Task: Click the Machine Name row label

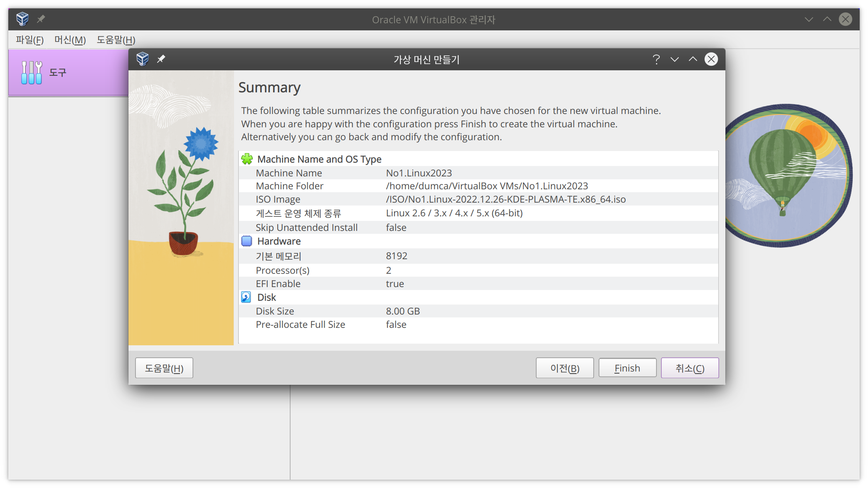Action: tap(289, 173)
